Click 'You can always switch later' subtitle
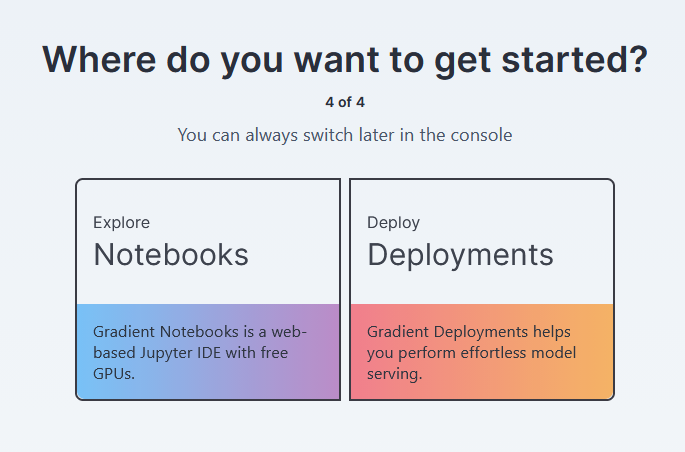 [x=345, y=135]
